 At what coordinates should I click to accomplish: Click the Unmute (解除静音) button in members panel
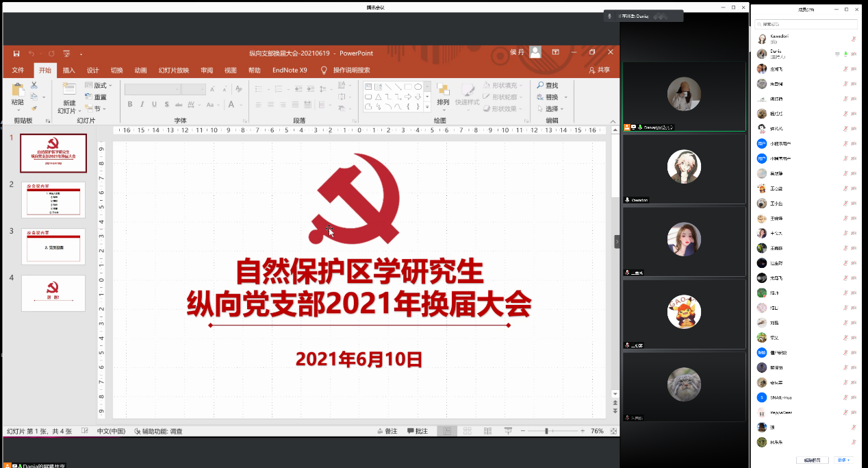(813, 460)
